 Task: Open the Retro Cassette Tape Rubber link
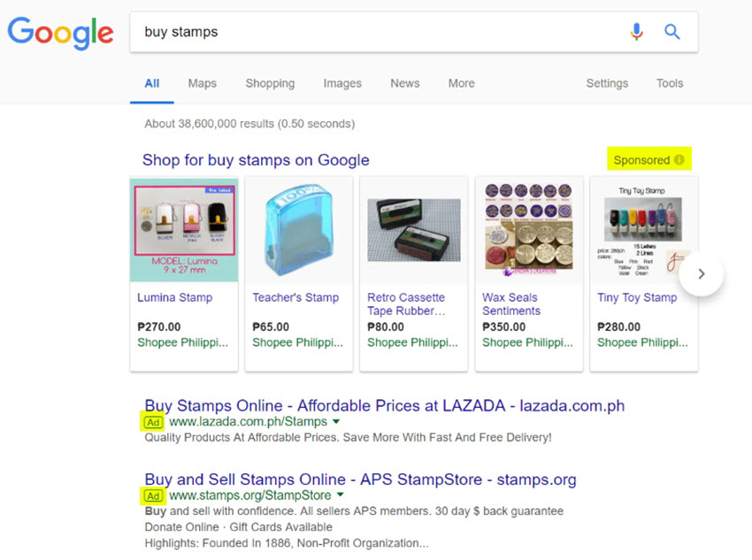tap(406, 304)
